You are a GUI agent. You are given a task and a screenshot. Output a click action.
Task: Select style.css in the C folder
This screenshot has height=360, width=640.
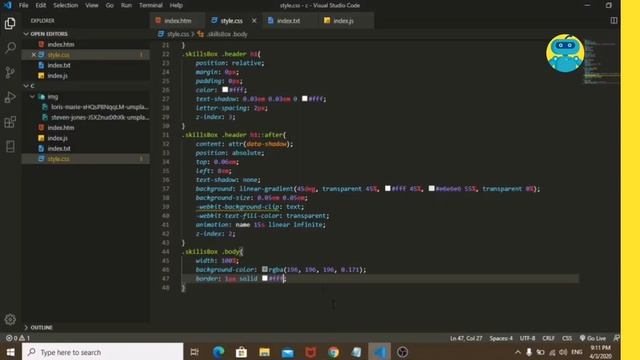[58, 159]
